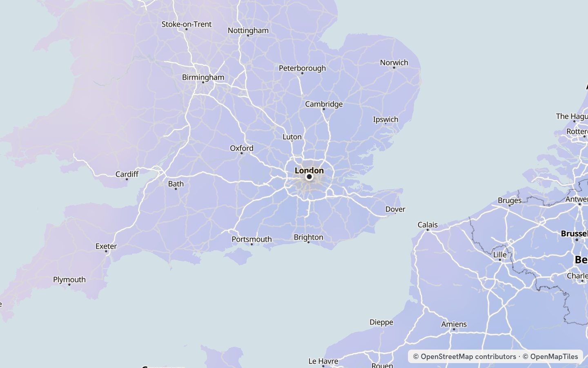
Task: Click the Lille city dot marker
Action: pyautogui.click(x=500, y=260)
